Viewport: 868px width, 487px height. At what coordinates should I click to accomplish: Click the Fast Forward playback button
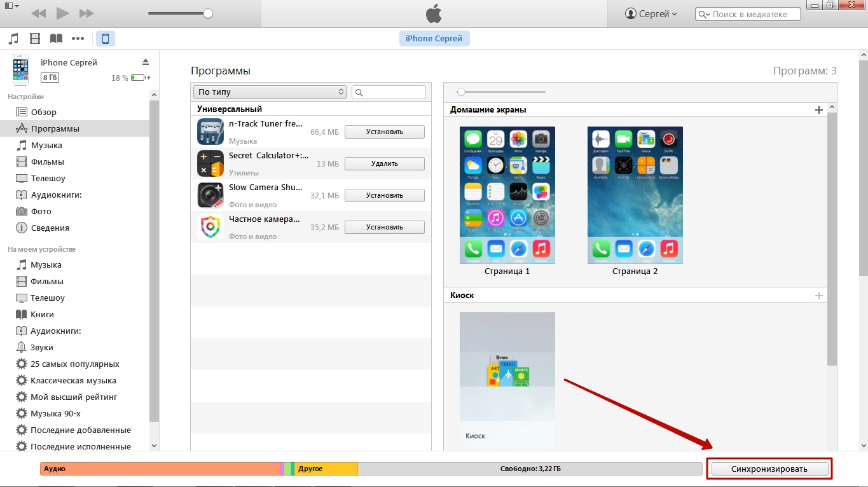click(87, 13)
